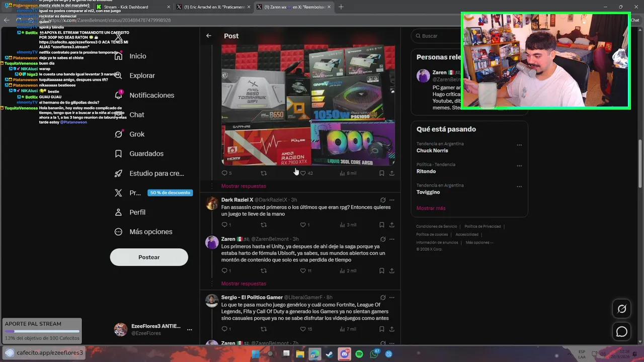Open floating chat messages button
Viewport: 644px width, 362px height.
tap(622, 332)
